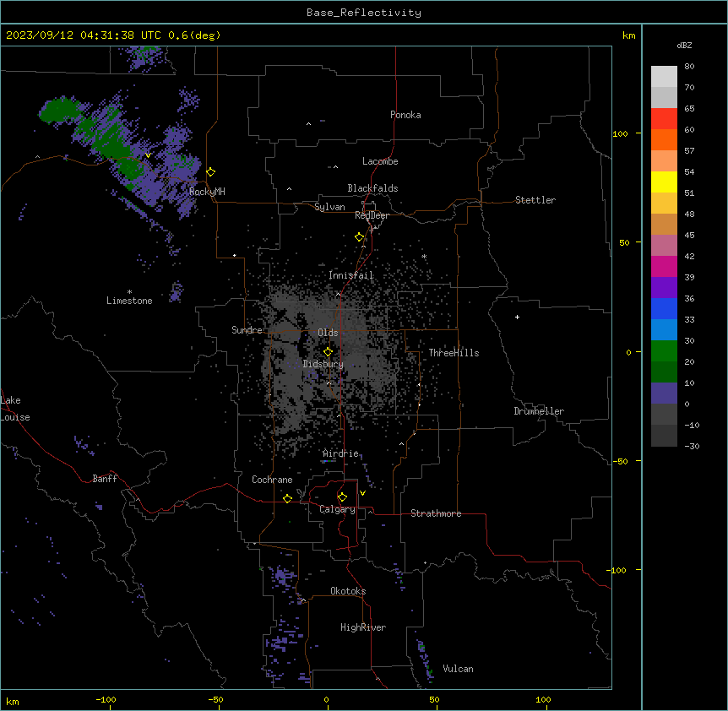Choose the purple 36-39 dBZ legend swatch

point(664,287)
